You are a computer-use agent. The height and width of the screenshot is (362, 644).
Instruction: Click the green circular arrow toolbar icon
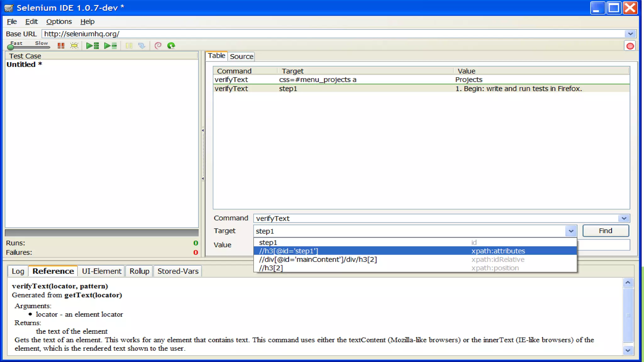click(171, 46)
